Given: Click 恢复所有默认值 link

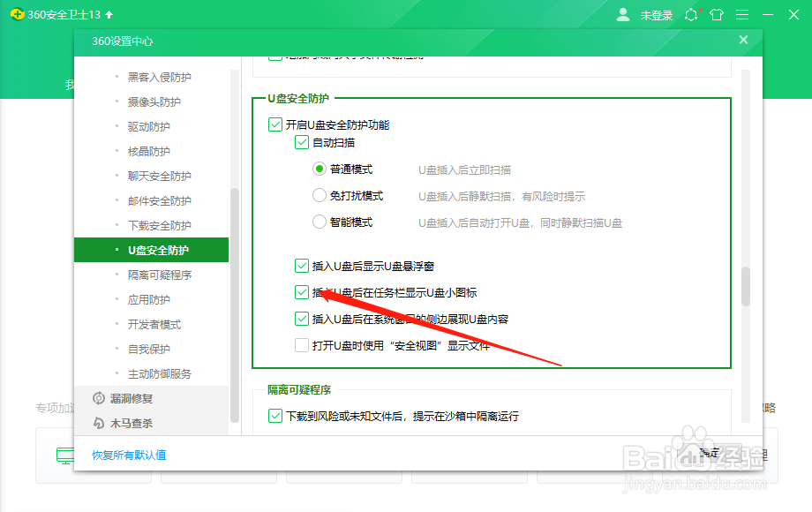Looking at the screenshot, I should pyautogui.click(x=129, y=455).
